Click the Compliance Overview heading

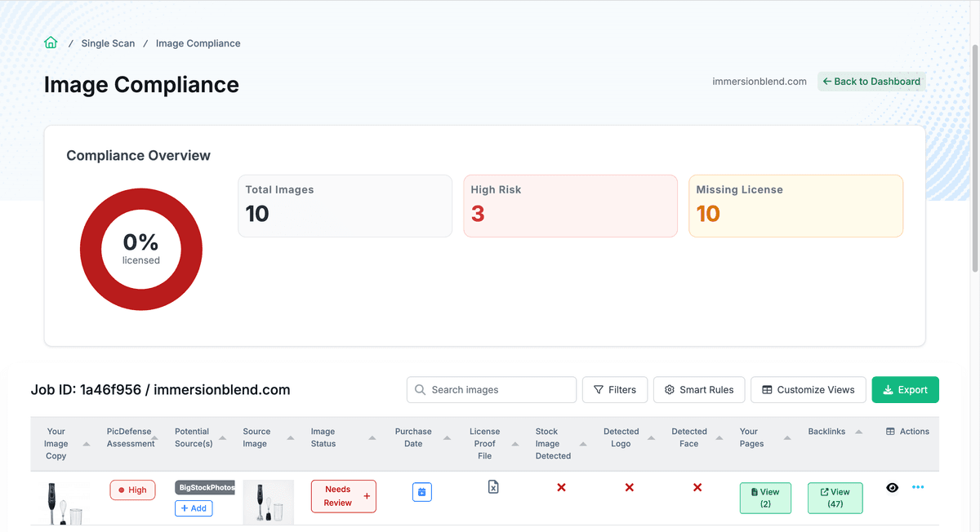(x=138, y=155)
